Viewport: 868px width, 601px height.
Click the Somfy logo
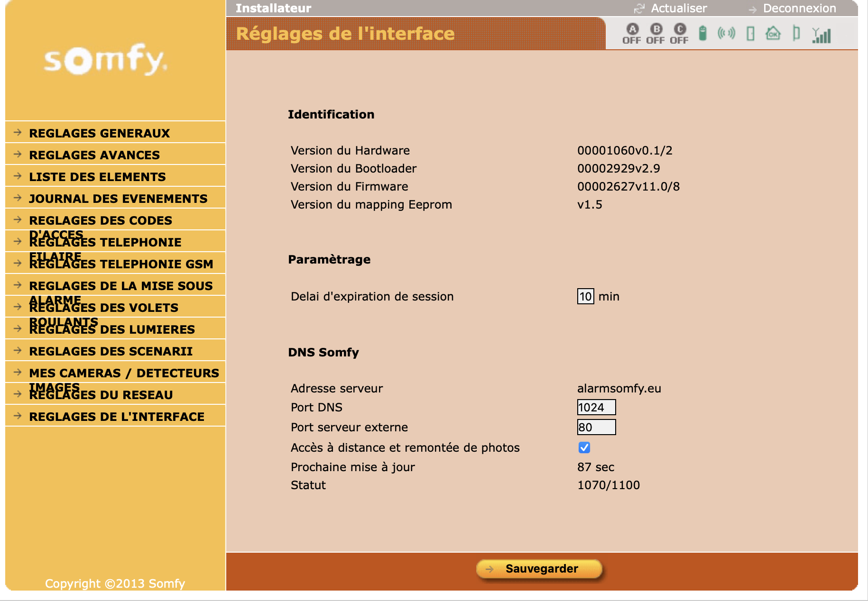105,60
